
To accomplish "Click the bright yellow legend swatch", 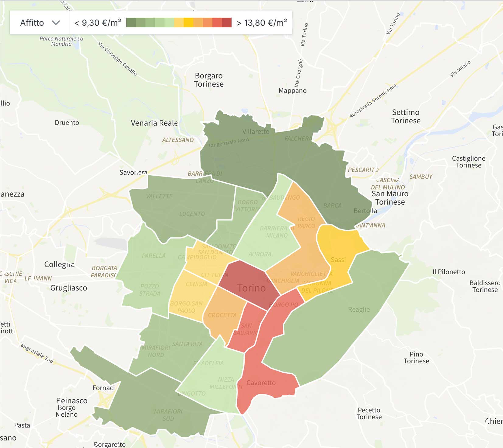I will click(x=188, y=23).
